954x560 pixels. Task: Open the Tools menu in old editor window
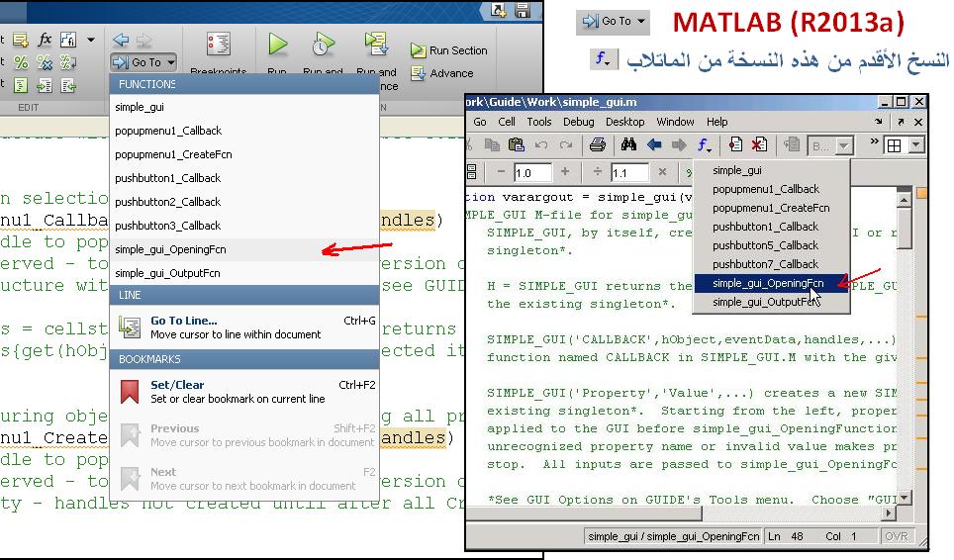(x=539, y=122)
